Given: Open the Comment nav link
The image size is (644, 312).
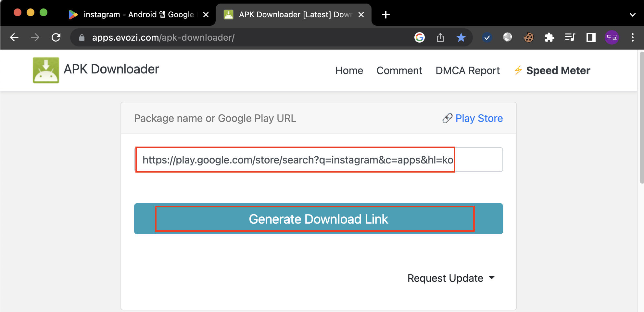Looking at the screenshot, I should [399, 71].
